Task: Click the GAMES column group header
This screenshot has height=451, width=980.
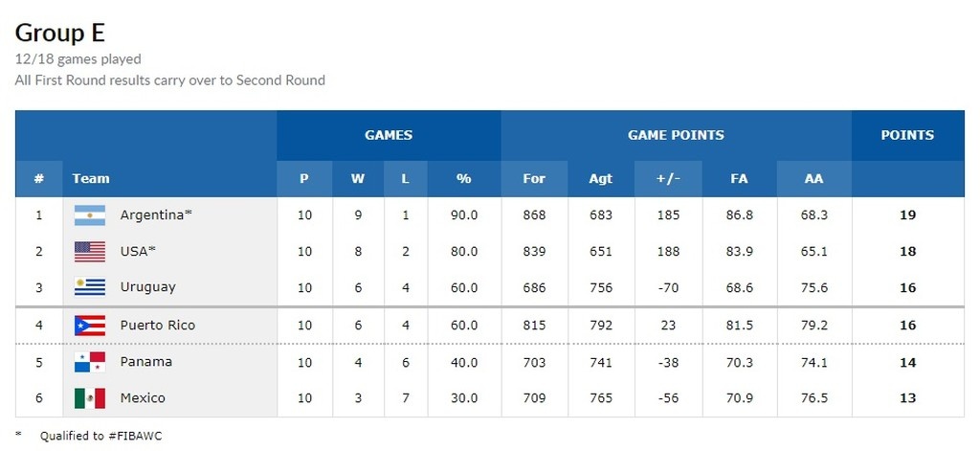Action: (x=389, y=135)
